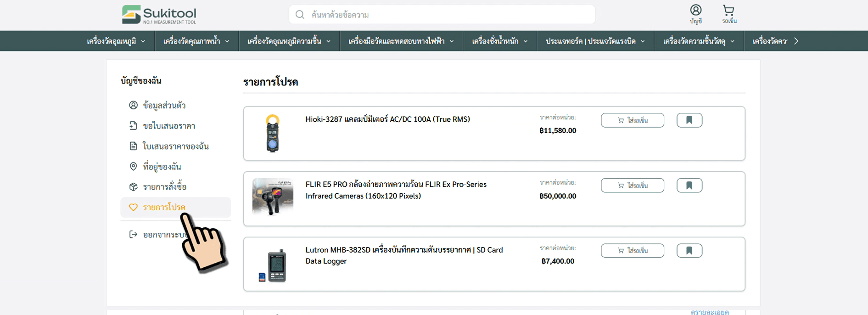The width and height of the screenshot is (868, 315).
Task: Open Lutron MHB-382SD product thumbnail
Action: 273,265
